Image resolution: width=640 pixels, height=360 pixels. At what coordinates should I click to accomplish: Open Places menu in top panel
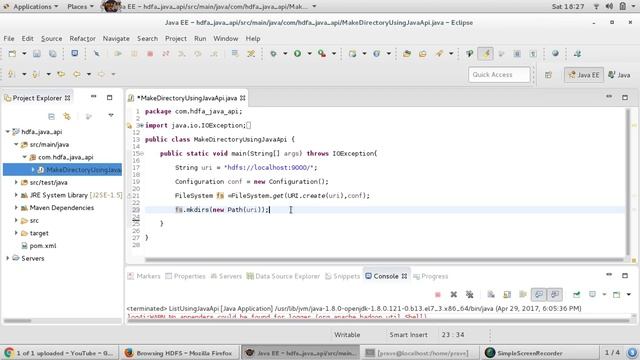80,7
